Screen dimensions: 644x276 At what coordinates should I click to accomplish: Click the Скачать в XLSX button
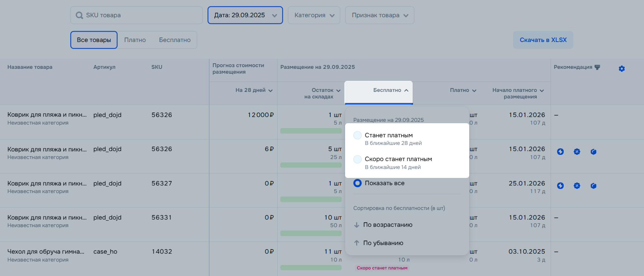coord(543,40)
